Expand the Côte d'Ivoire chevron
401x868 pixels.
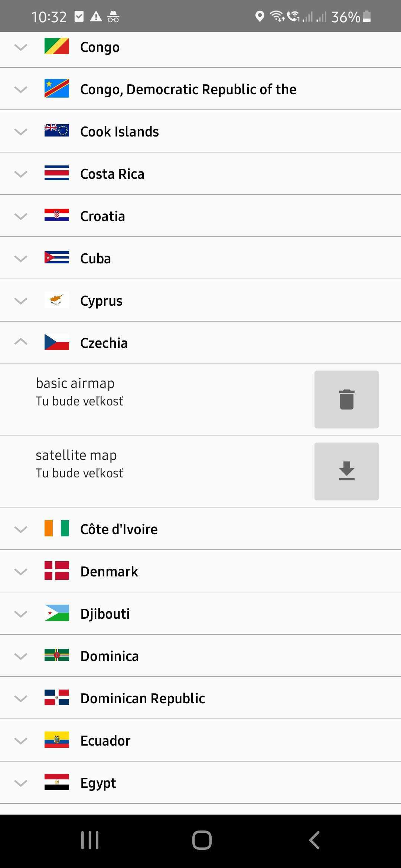click(21, 529)
